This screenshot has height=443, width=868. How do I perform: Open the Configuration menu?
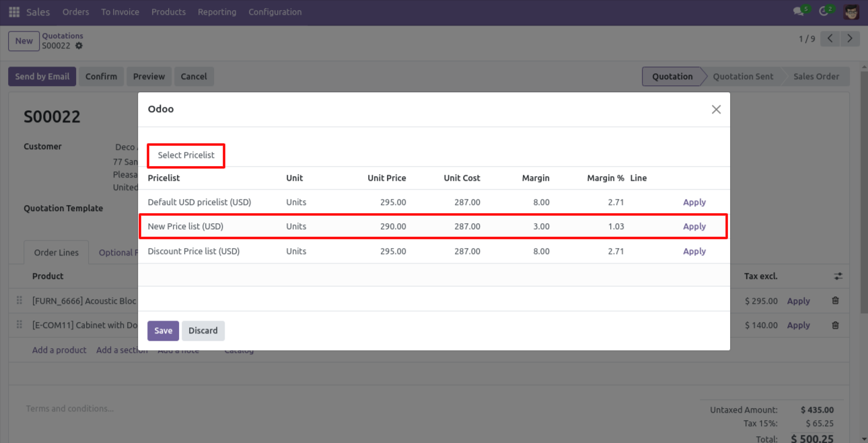(x=275, y=12)
